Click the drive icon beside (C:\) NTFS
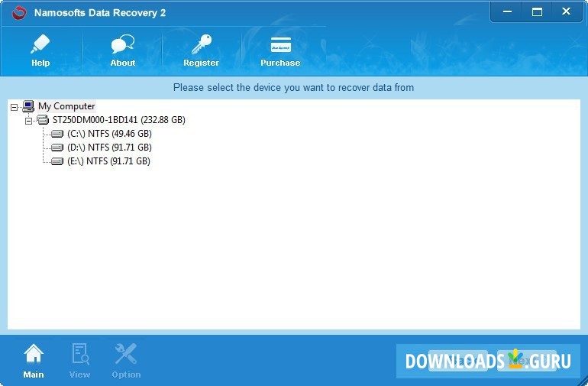The height and width of the screenshot is (386, 588). click(x=57, y=134)
